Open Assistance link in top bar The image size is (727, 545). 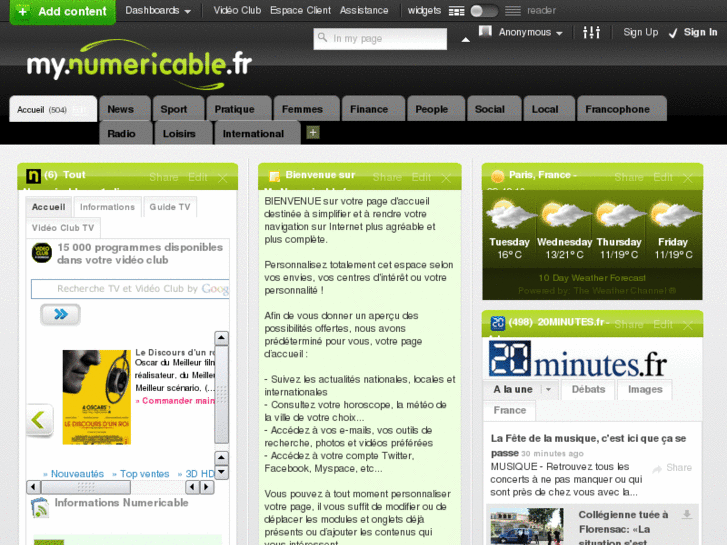click(x=364, y=10)
